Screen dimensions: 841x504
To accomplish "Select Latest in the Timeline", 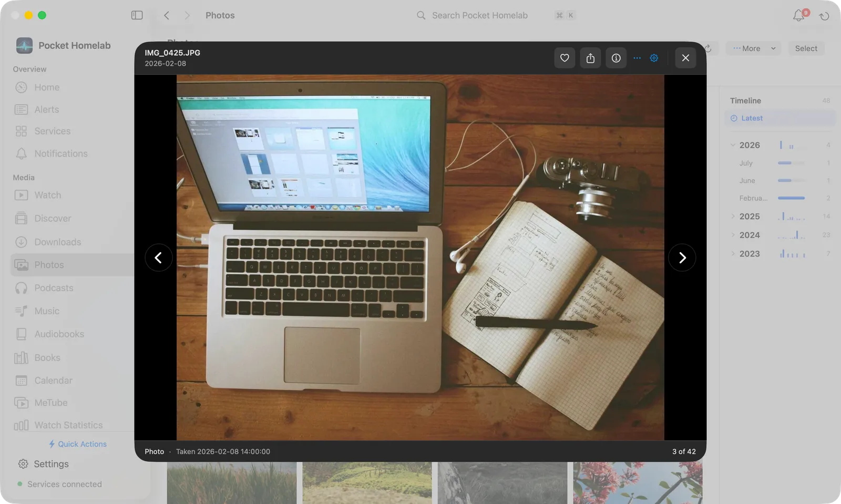I will pyautogui.click(x=780, y=118).
